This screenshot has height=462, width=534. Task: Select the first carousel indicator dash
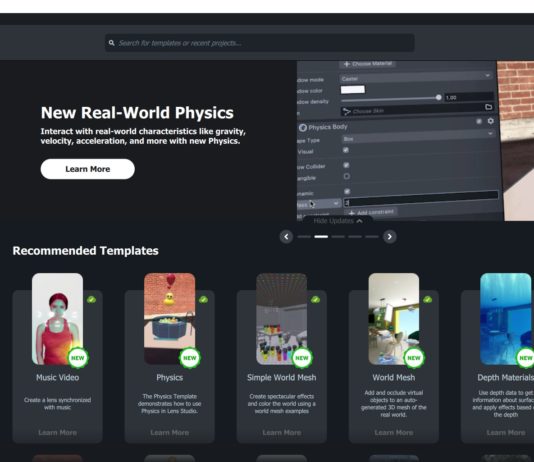click(x=304, y=237)
